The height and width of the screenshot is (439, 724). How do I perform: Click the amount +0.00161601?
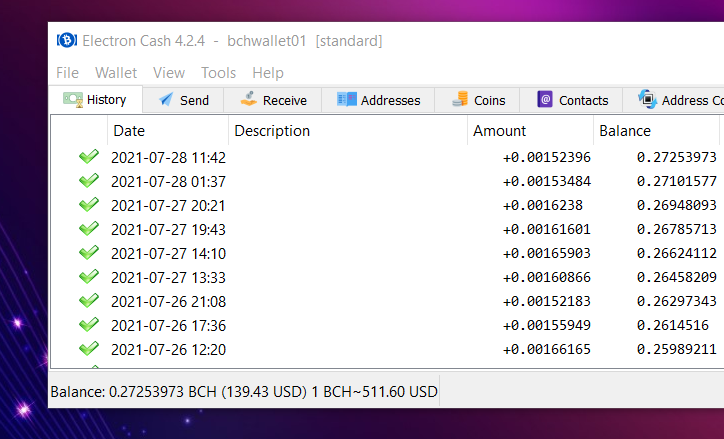click(x=547, y=229)
